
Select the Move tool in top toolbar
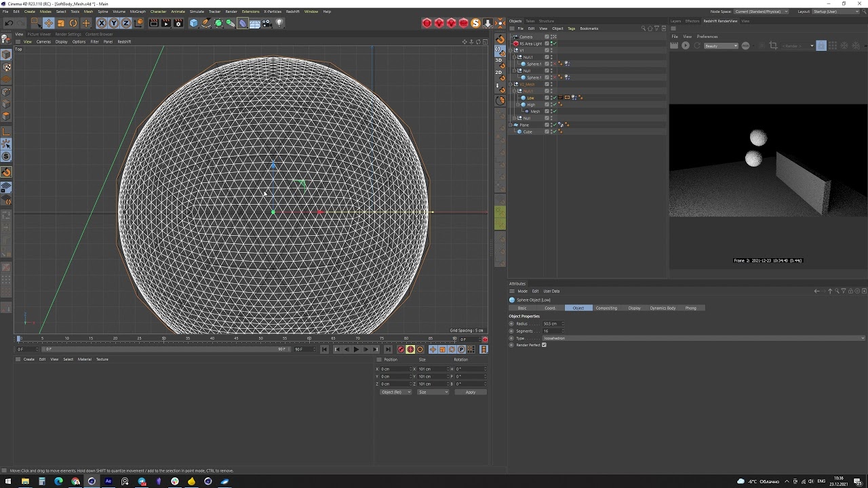48,23
